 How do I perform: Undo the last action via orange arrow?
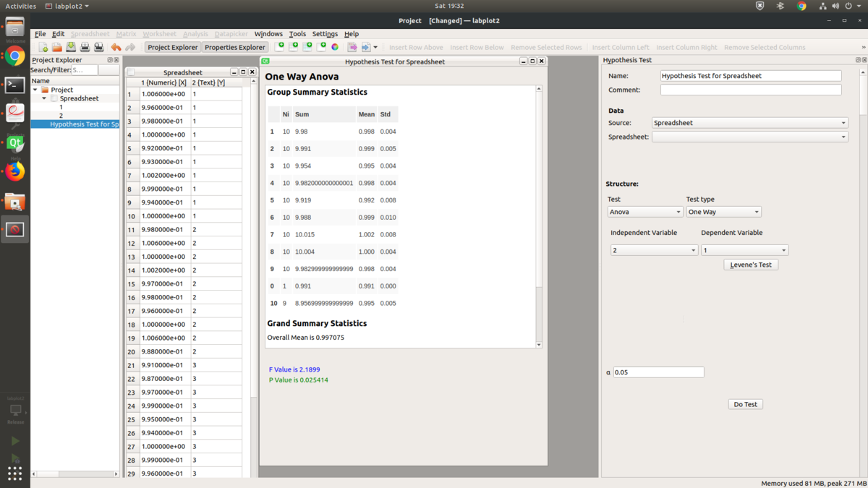click(x=116, y=48)
